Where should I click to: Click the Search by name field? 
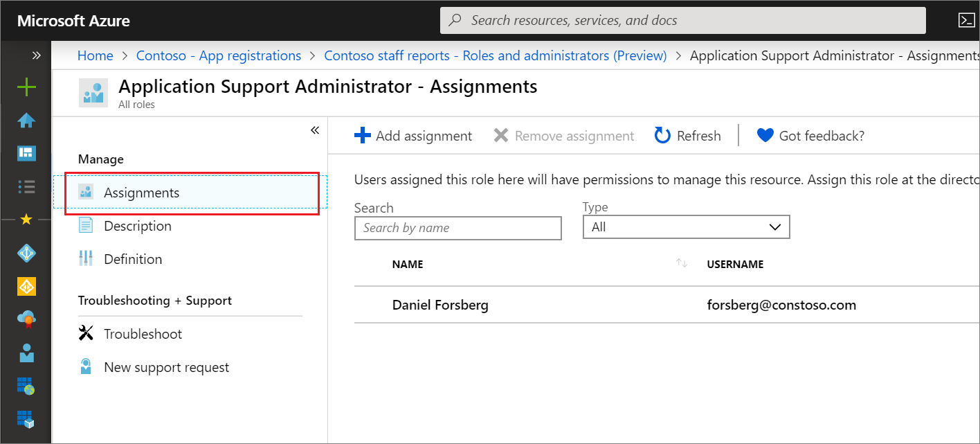457,228
